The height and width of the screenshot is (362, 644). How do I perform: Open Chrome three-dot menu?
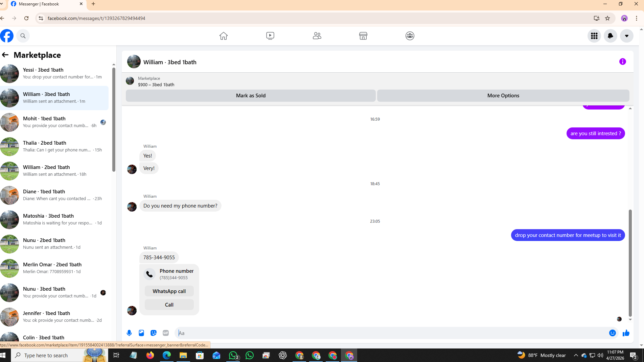click(637, 18)
